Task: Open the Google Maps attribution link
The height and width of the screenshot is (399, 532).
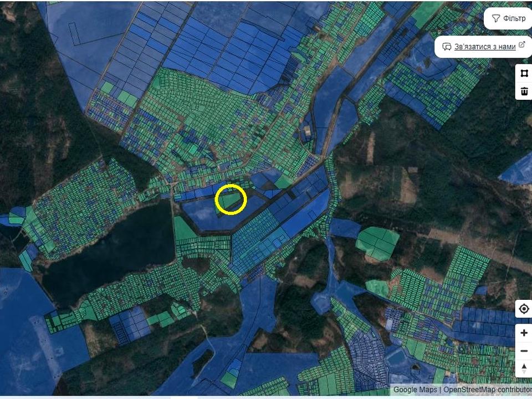Action: [x=415, y=390]
